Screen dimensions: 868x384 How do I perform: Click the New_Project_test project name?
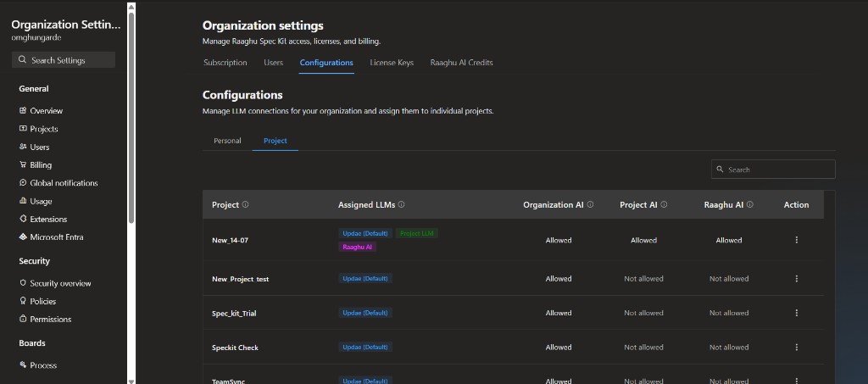(240, 279)
